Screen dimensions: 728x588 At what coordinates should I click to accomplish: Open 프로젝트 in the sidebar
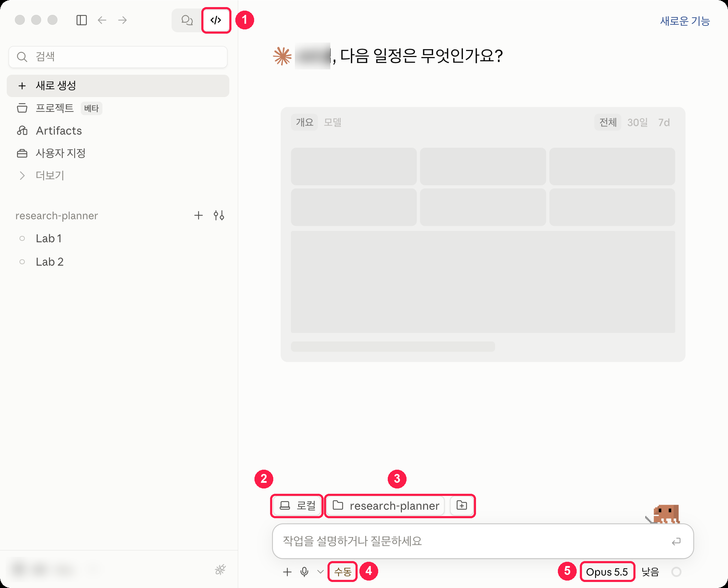(55, 108)
